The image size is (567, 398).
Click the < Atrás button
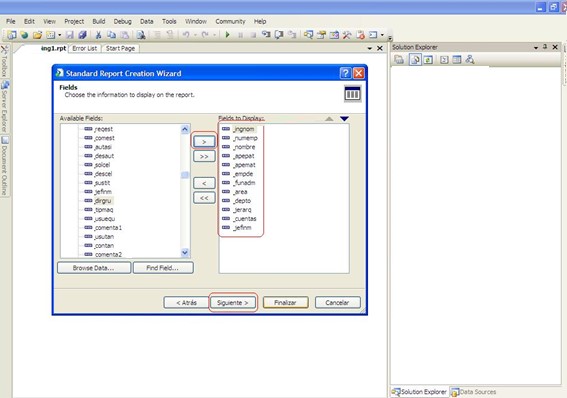pyautogui.click(x=186, y=303)
